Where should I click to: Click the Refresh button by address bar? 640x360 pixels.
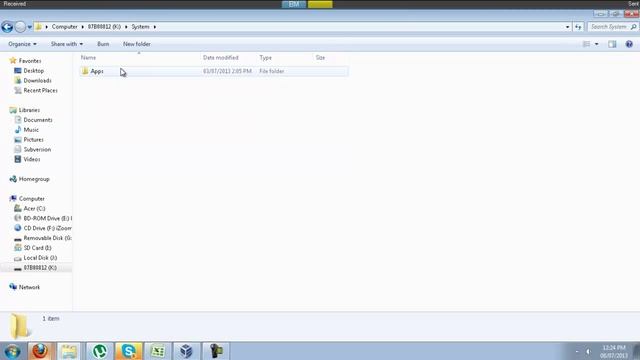pyautogui.click(x=578, y=27)
